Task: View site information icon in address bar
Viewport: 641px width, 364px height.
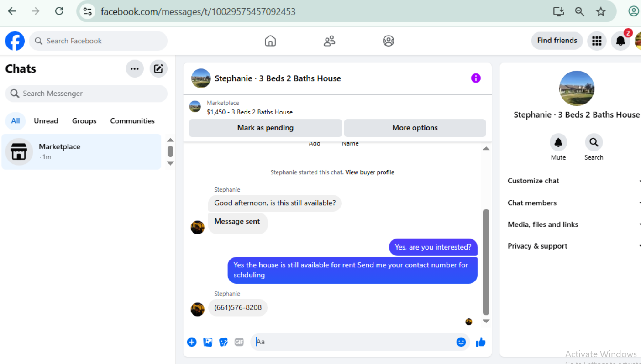Action: click(x=87, y=11)
